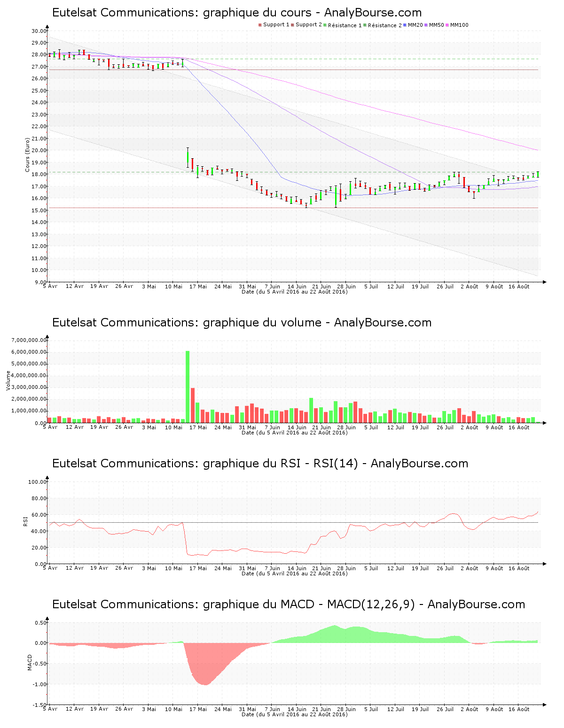Click the '27.00' price axis value

point(39,67)
